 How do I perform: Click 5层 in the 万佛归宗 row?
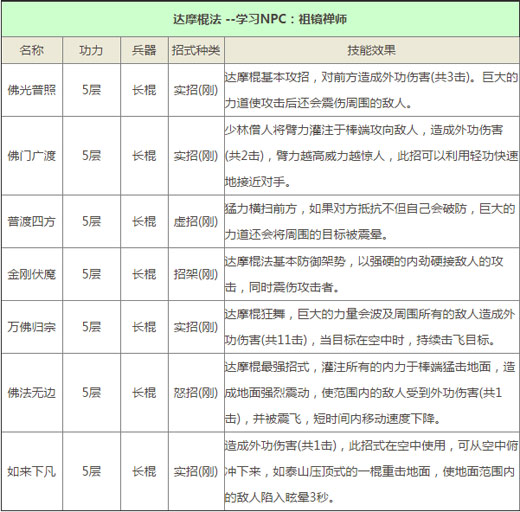(x=91, y=327)
